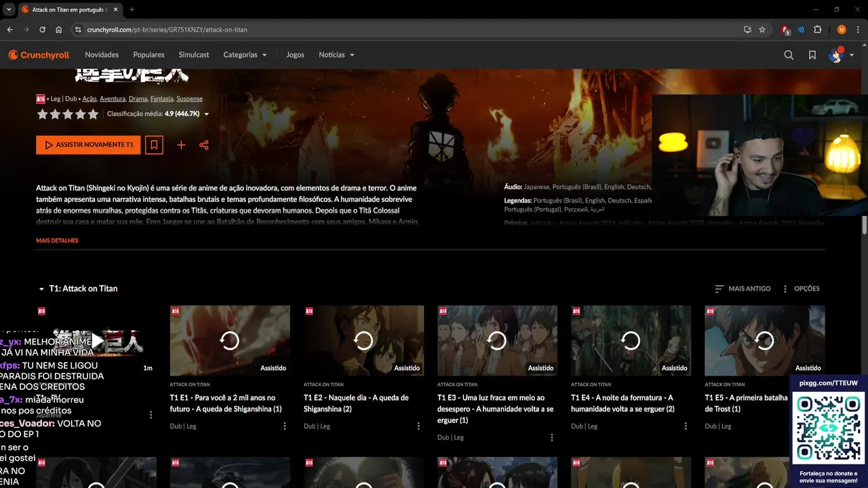Click the plus add-to-list icon
This screenshot has width=868, height=488.
(181, 145)
